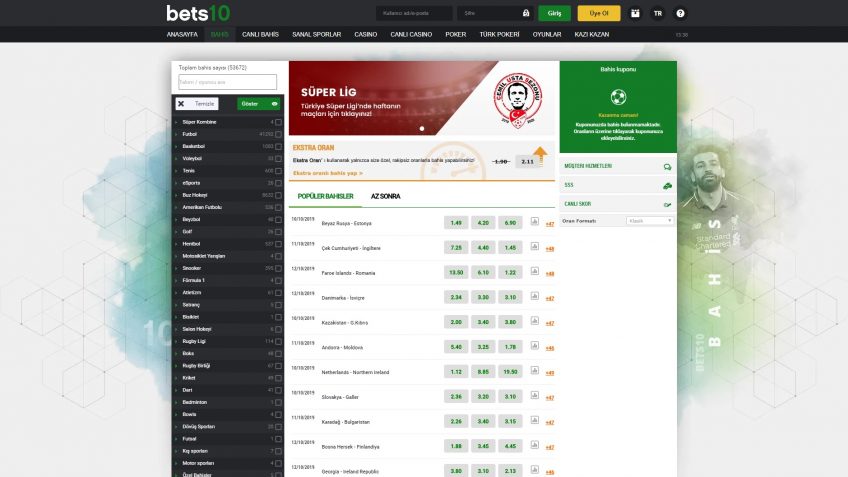Viewport: 848px width, 477px height.
Task: Click the X icon on Temizle button
Action: pyautogui.click(x=181, y=104)
